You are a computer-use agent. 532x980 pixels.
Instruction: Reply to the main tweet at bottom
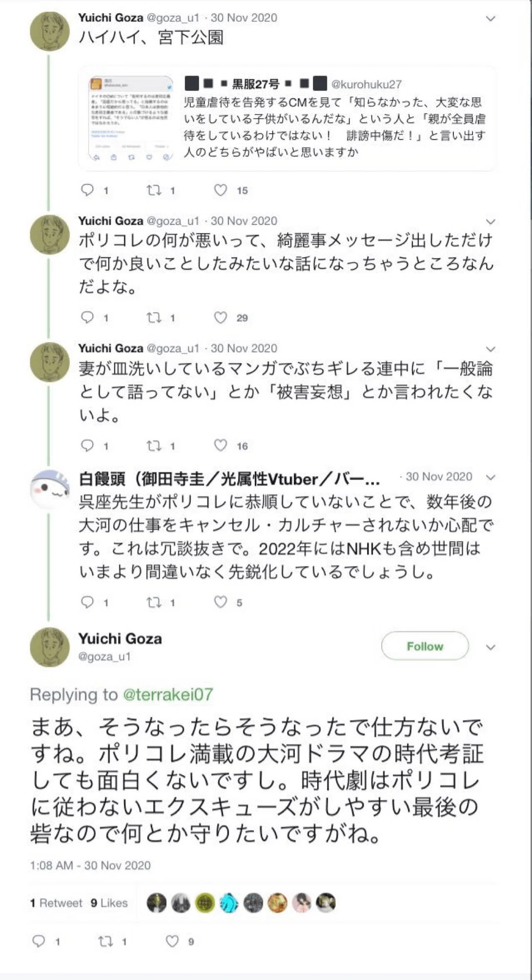39,941
